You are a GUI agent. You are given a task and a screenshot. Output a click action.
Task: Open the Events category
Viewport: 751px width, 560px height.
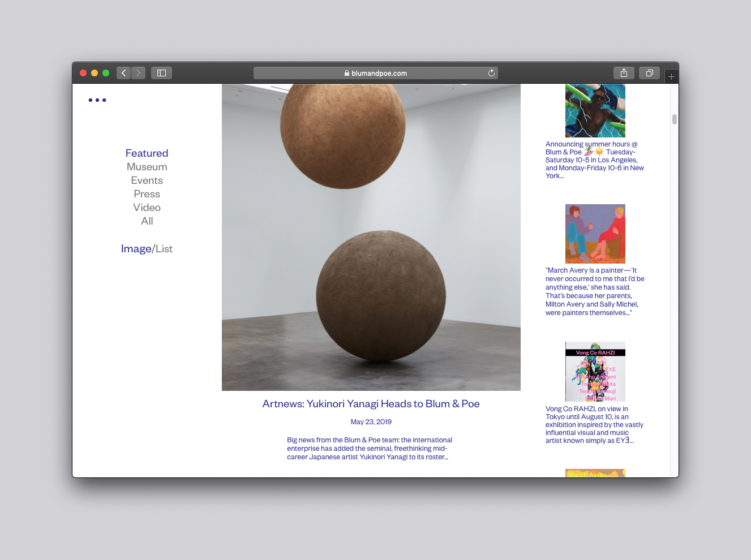(x=147, y=180)
